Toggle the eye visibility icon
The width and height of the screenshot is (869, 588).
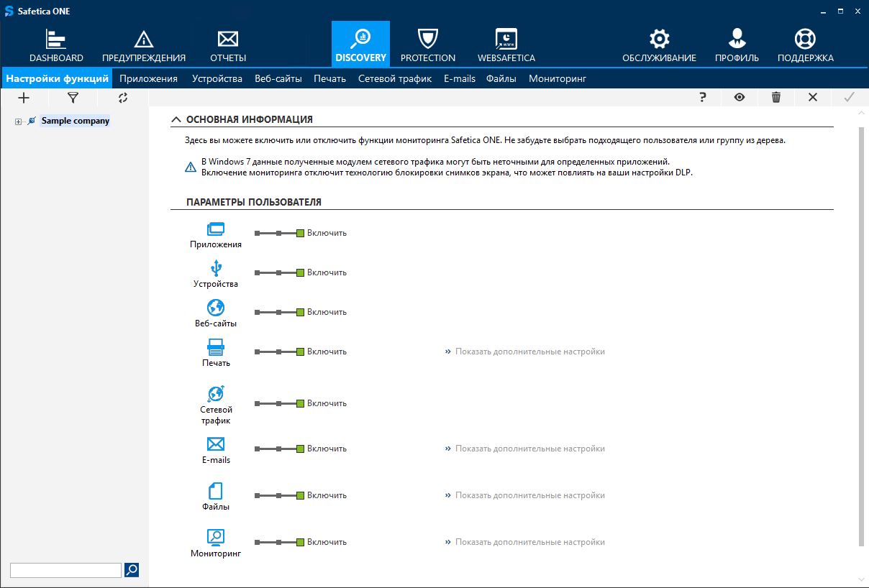pos(740,98)
